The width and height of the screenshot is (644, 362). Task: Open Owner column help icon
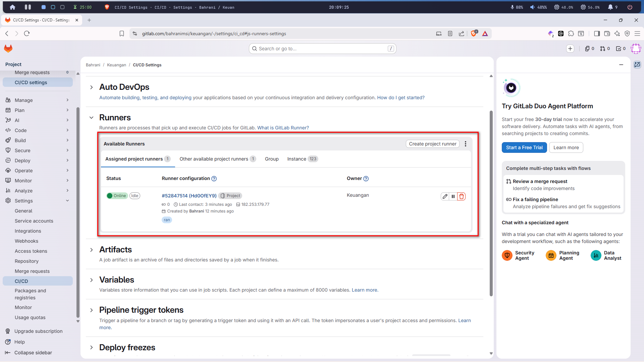click(x=366, y=179)
